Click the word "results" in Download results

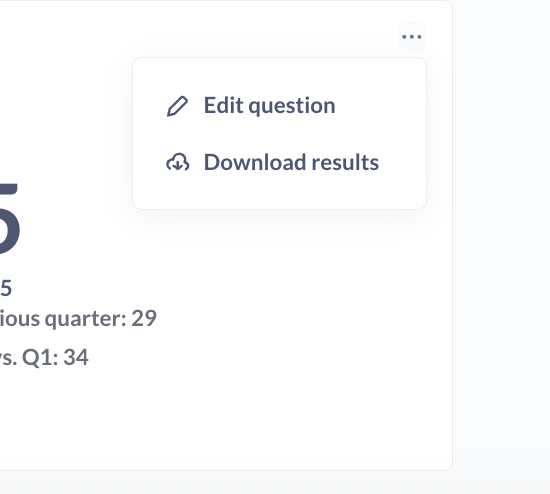pos(345,162)
